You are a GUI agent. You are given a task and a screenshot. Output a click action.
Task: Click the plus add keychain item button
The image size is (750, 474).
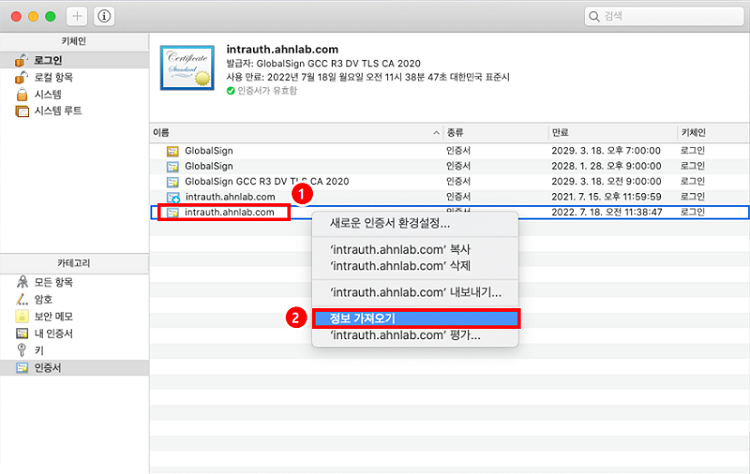[x=77, y=16]
